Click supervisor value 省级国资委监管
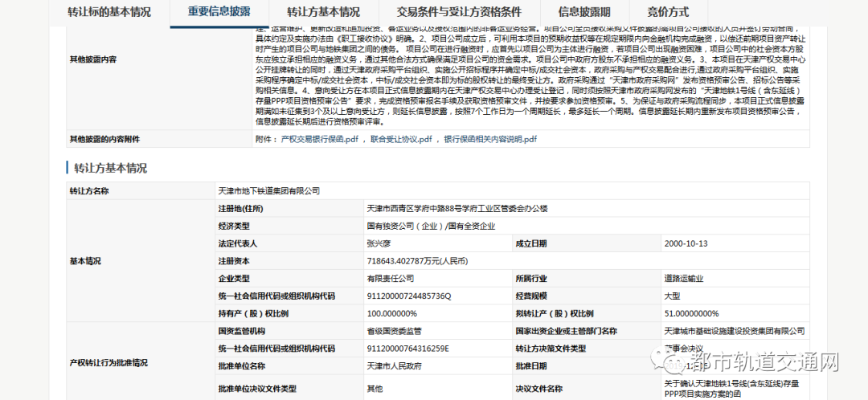Image resolution: width=868 pixels, height=400 pixels. [394, 332]
